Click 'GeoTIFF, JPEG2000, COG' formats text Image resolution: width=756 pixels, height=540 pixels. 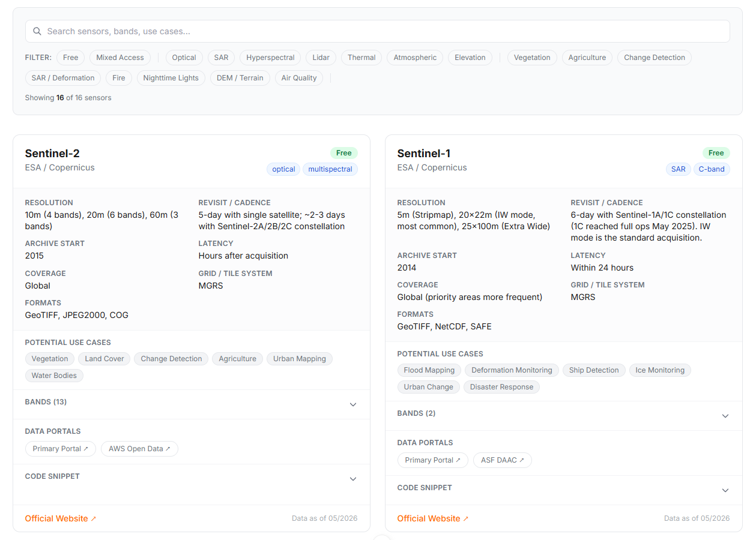pos(77,315)
